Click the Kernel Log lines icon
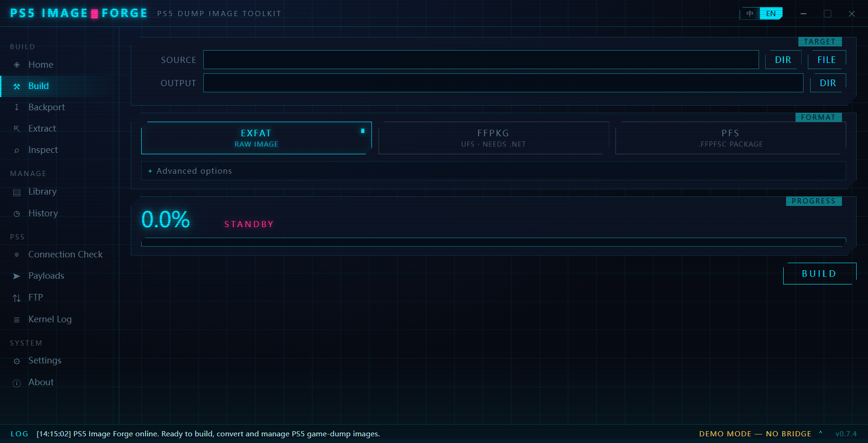This screenshot has height=443, width=868. click(17, 320)
